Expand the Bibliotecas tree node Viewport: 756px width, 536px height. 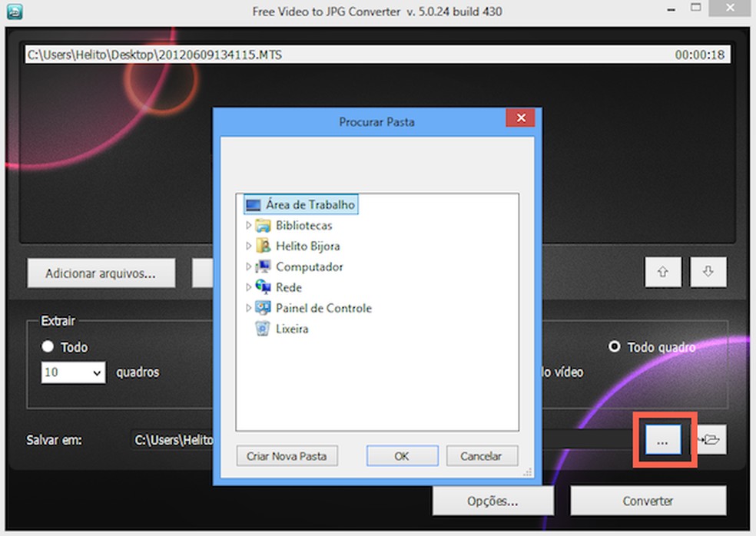(x=248, y=226)
